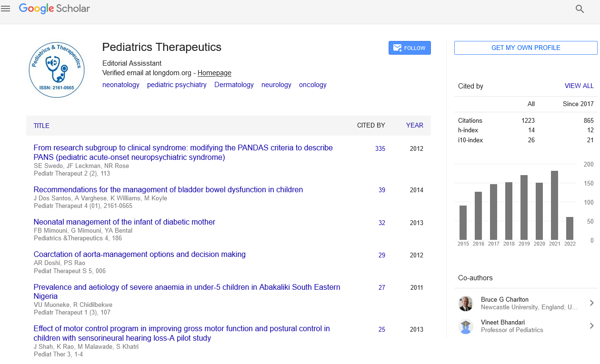The width and height of the screenshot is (600, 364).
Task: Click Get My Own Profile button
Action: click(x=526, y=48)
